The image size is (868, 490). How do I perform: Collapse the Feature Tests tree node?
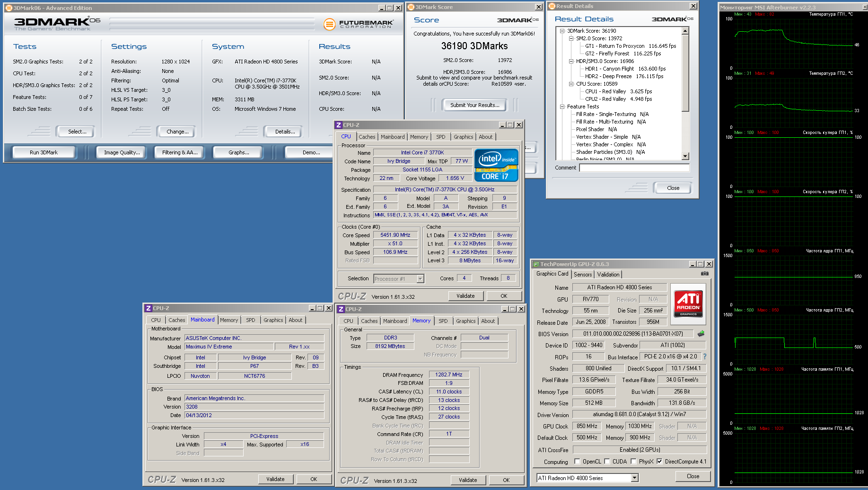562,107
